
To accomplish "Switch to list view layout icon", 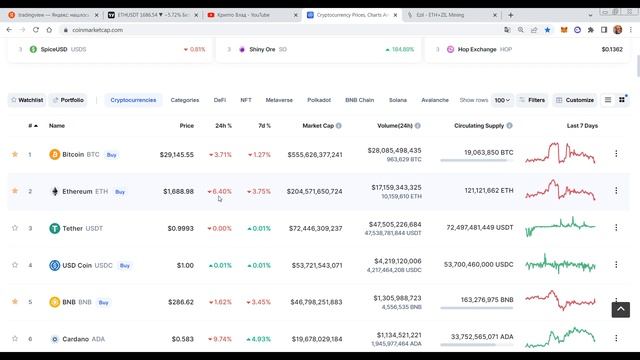I will click(608, 100).
